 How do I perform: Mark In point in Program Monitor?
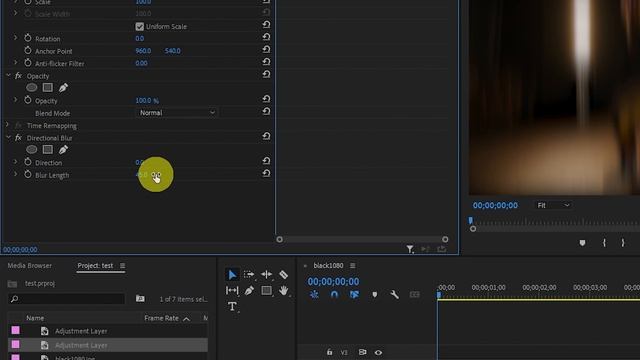pos(604,243)
